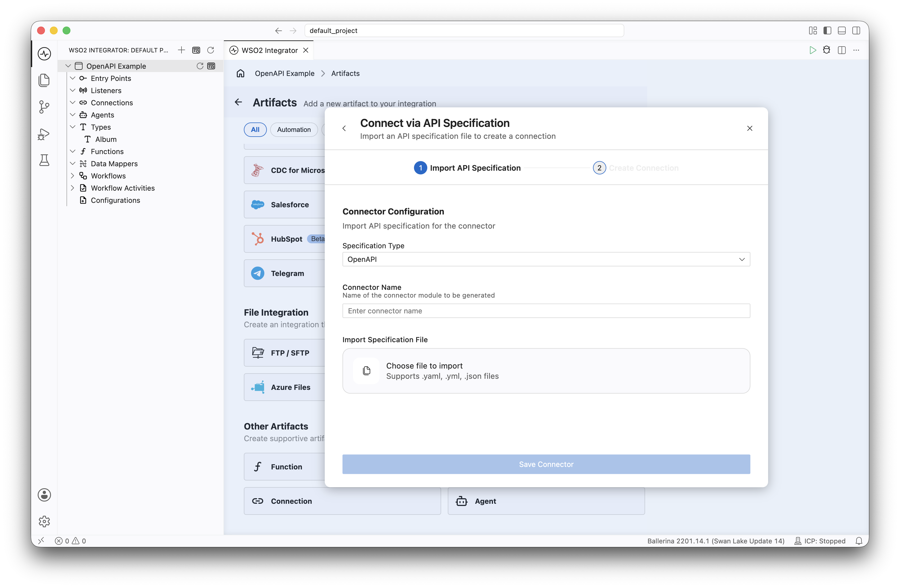Click the split editor icon
This screenshot has height=588, width=900.
click(x=842, y=50)
